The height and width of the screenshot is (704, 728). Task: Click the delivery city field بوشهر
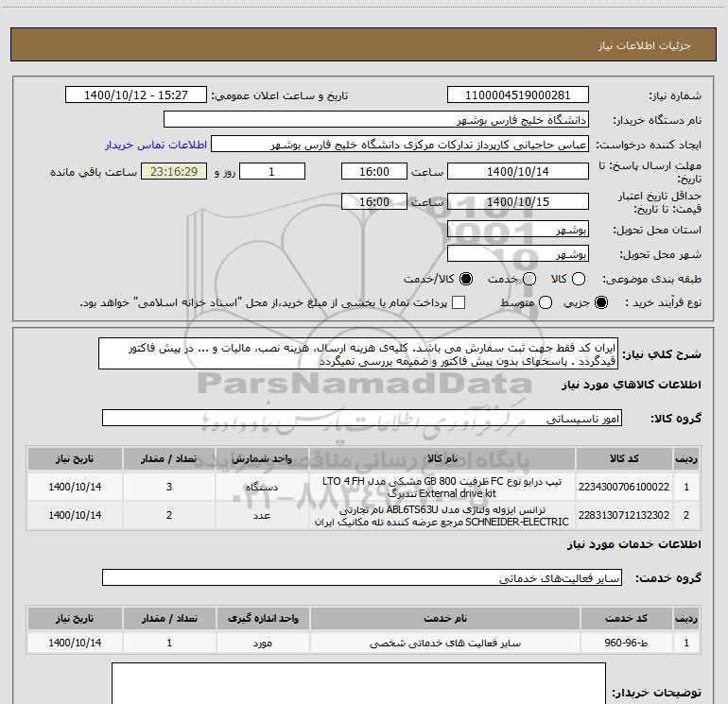click(518, 254)
